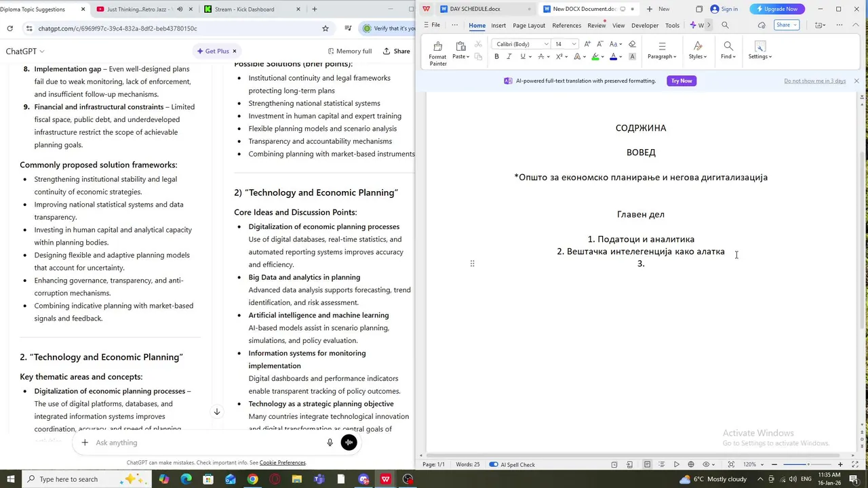Open the Insert ribbon tab

pos(498,25)
